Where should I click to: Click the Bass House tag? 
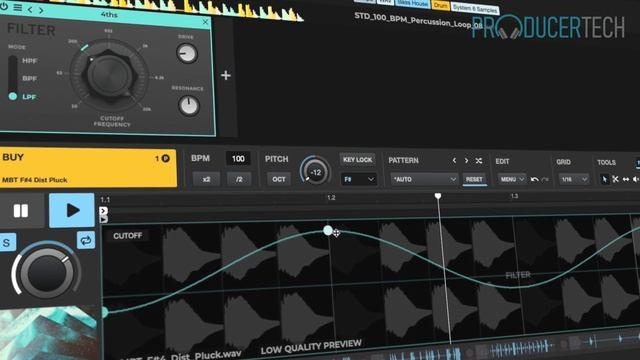tap(413, 3)
